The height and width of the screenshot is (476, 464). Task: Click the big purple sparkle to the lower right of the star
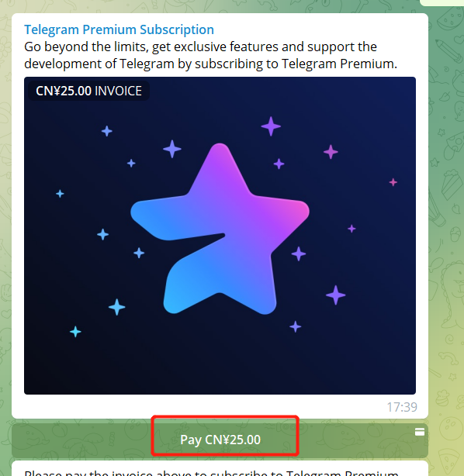tap(335, 295)
